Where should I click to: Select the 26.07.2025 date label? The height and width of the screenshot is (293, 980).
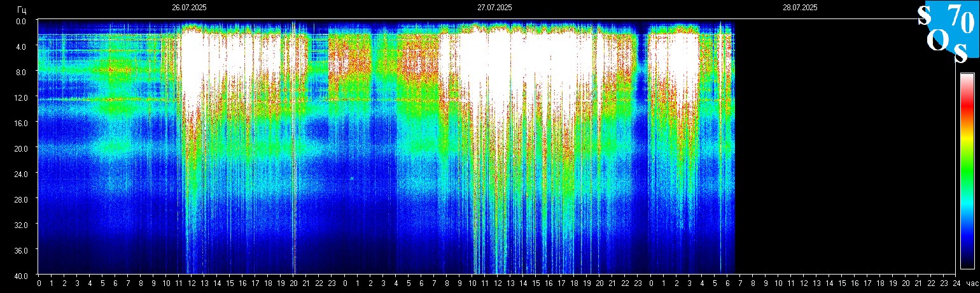[189, 8]
